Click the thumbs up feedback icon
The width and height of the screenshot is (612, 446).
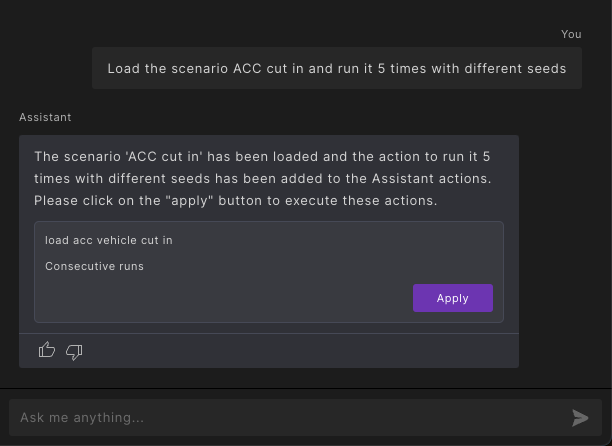(47, 350)
